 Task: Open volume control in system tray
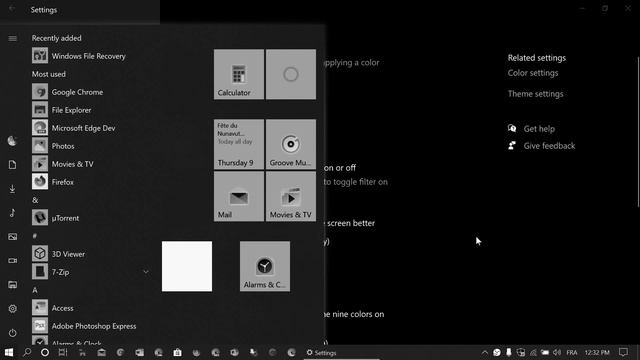coord(557,352)
